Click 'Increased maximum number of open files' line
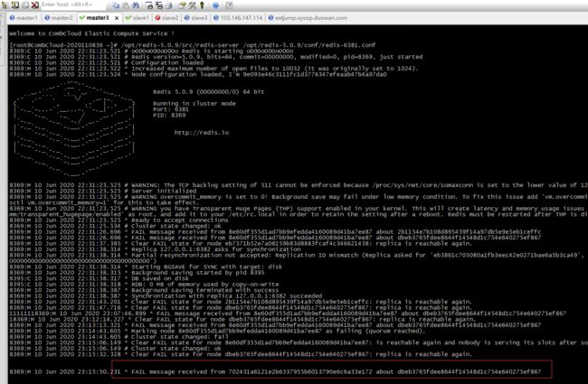 coord(213,69)
